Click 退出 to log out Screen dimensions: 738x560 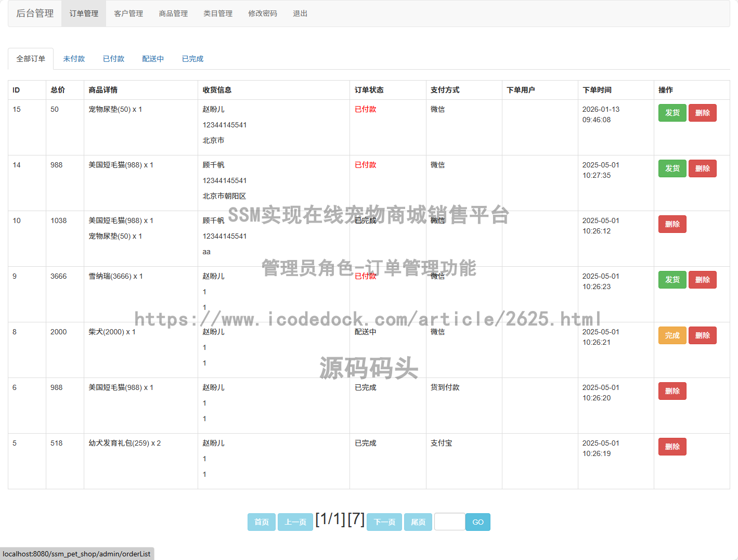tap(300, 14)
